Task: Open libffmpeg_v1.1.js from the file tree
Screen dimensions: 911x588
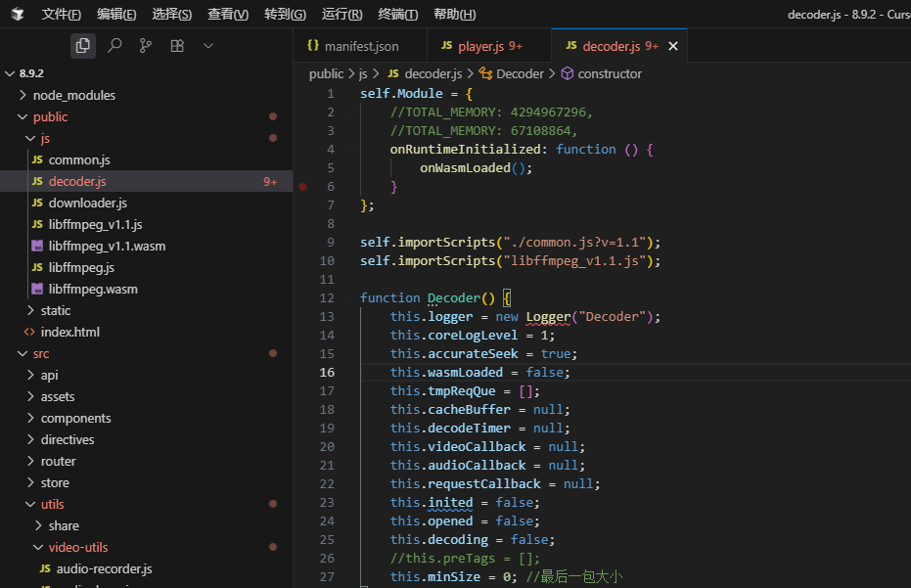Action: pyautogui.click(x=147, y=224)
